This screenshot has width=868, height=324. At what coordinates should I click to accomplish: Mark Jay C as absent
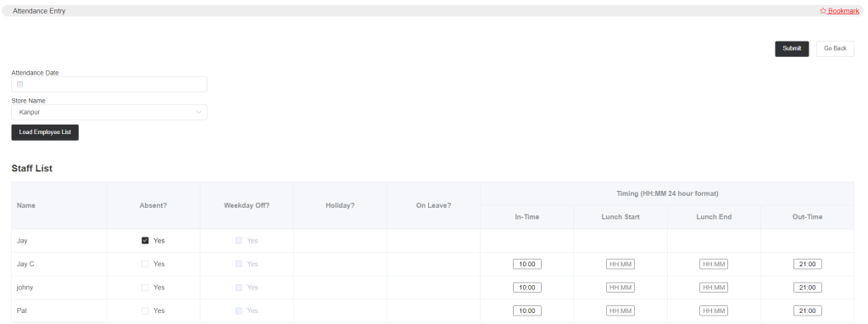tap(145, 264)
